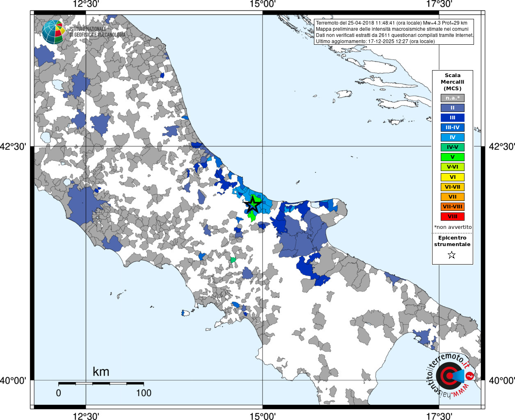Click the earthquake info text box
This screenshot has height=420, width=515.
(394, 32)
